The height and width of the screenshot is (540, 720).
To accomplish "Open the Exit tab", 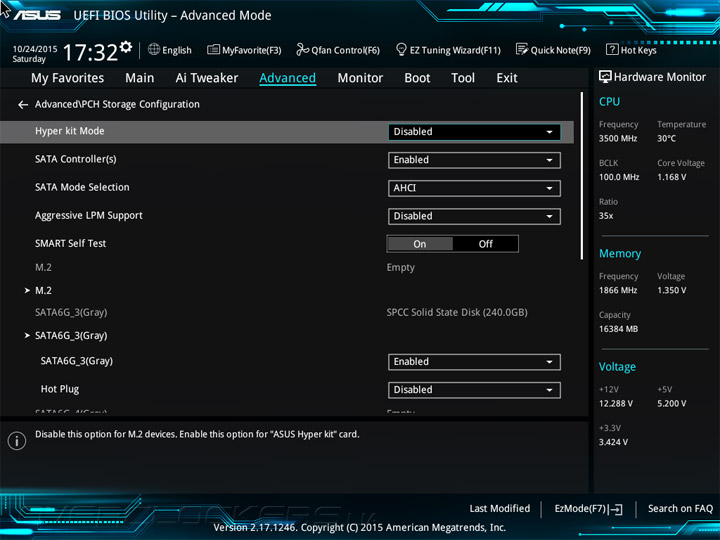I will [x=507, y=78].
